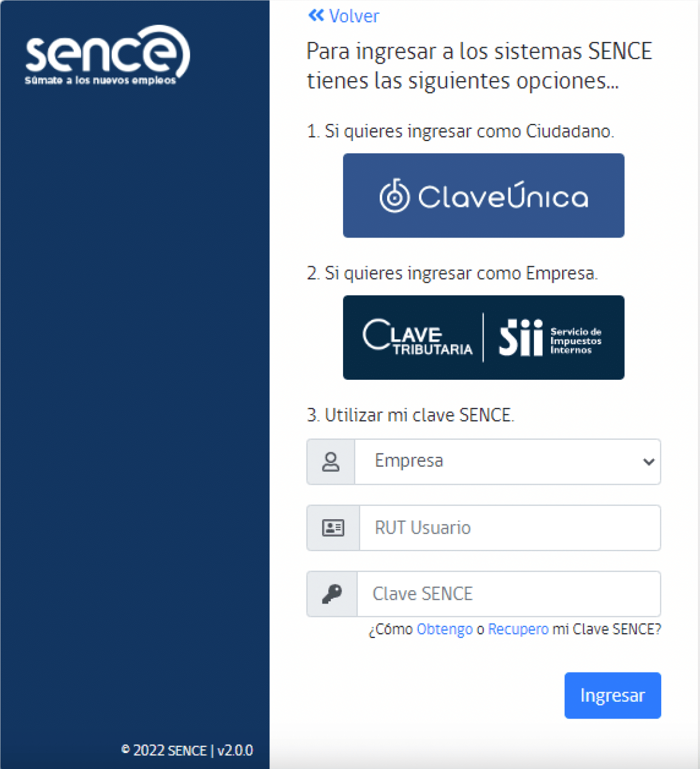Open the Recupero link
The width and height of the screenshot is (700, 769).
(518, 629)
